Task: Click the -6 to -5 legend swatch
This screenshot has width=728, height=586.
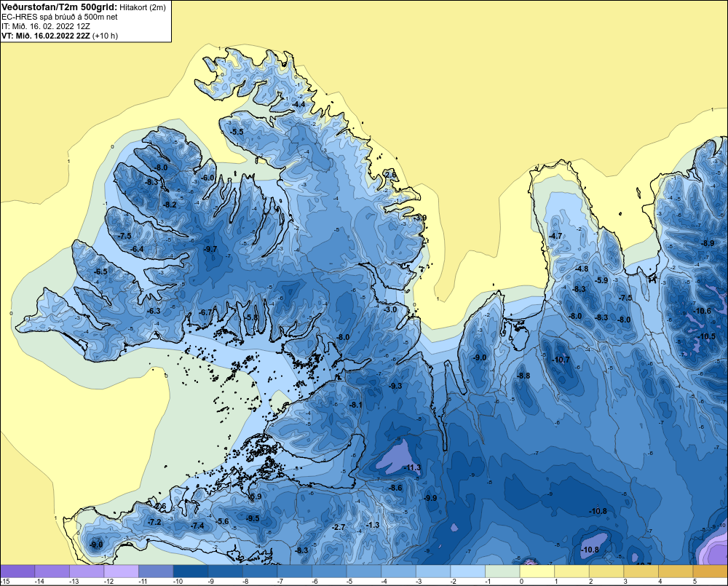Action: pos(329,571)
